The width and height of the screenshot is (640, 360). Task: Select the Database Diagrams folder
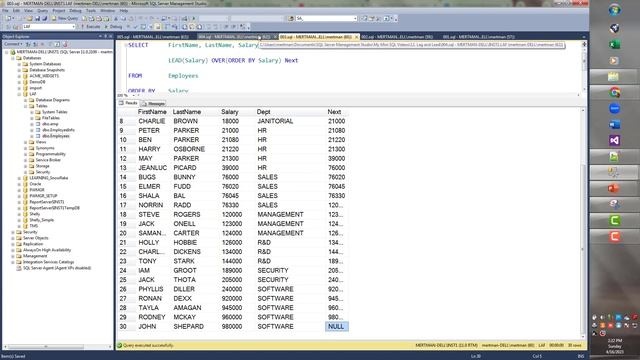pyautogui.click(x=53, y=100)
